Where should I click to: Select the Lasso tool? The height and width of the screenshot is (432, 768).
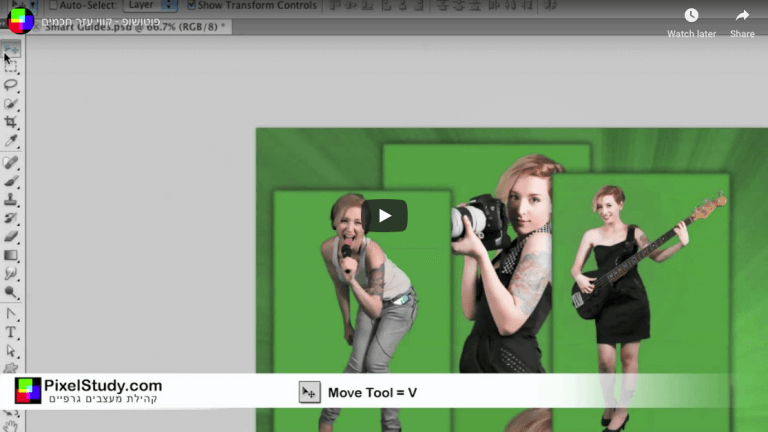[x=11, y=85]
